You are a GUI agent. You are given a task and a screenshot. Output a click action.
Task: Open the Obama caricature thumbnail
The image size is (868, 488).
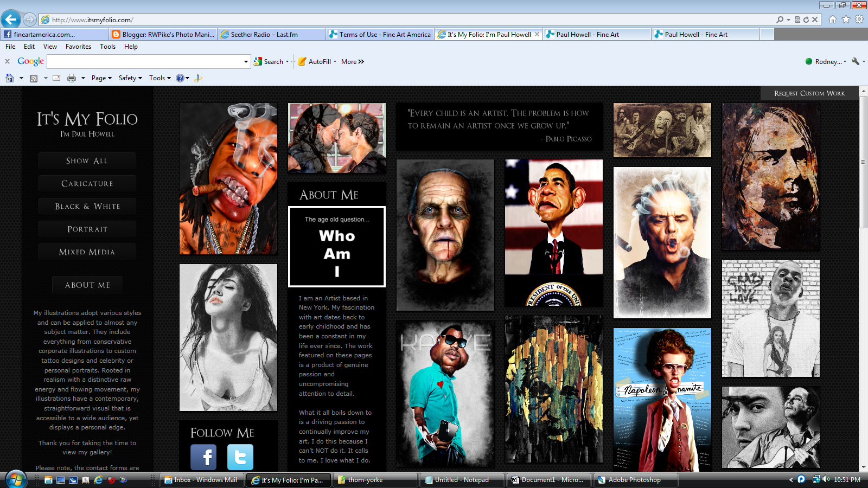(x=554, y=233)
